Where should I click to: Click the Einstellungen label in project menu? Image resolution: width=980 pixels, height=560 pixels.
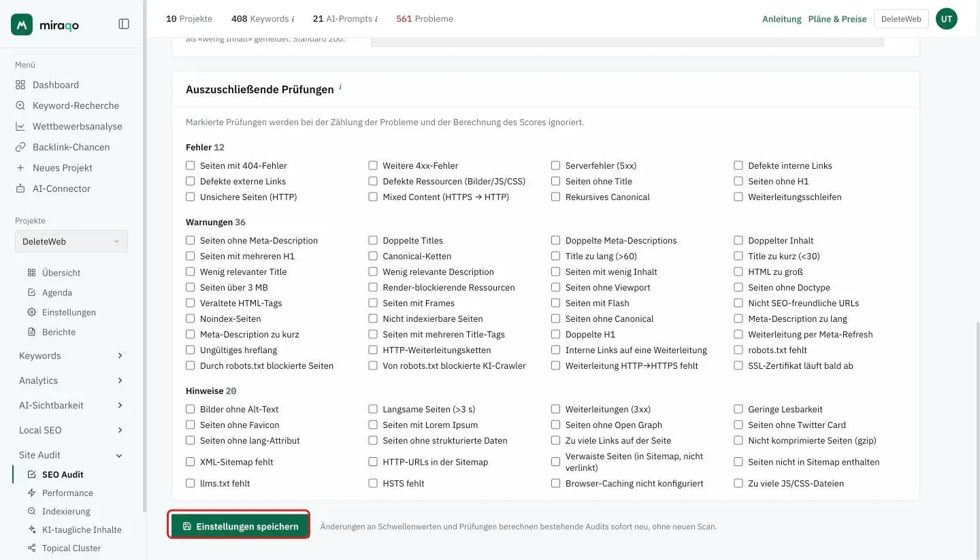[x=69, y=312]
